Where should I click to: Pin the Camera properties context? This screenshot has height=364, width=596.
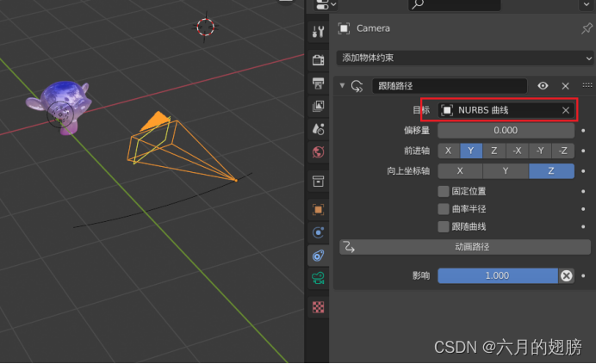click(x=587, y=28)
